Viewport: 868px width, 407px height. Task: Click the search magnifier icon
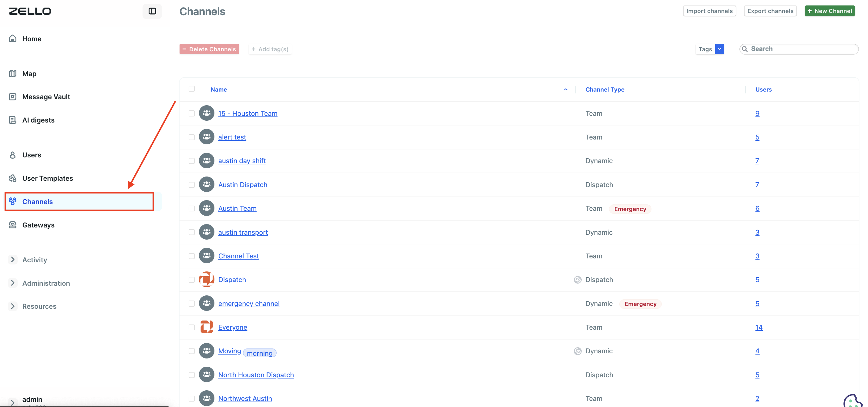click(745, 49)
